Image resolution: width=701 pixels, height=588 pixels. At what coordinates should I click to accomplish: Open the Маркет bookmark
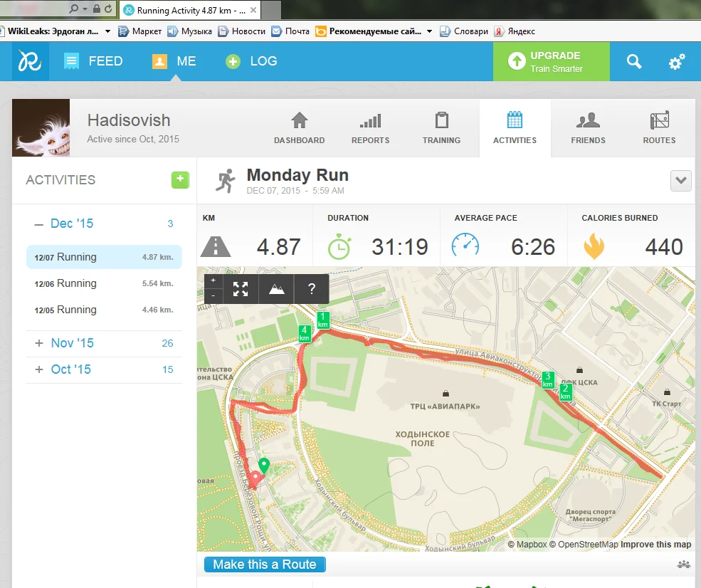pyautogui.click(x=140, y=31)
